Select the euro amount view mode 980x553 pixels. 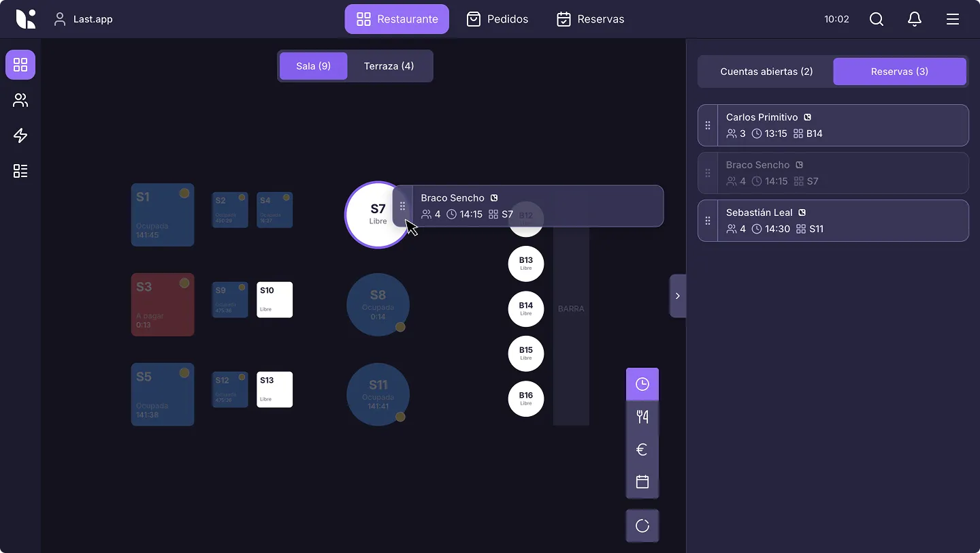tap(642, 449)
